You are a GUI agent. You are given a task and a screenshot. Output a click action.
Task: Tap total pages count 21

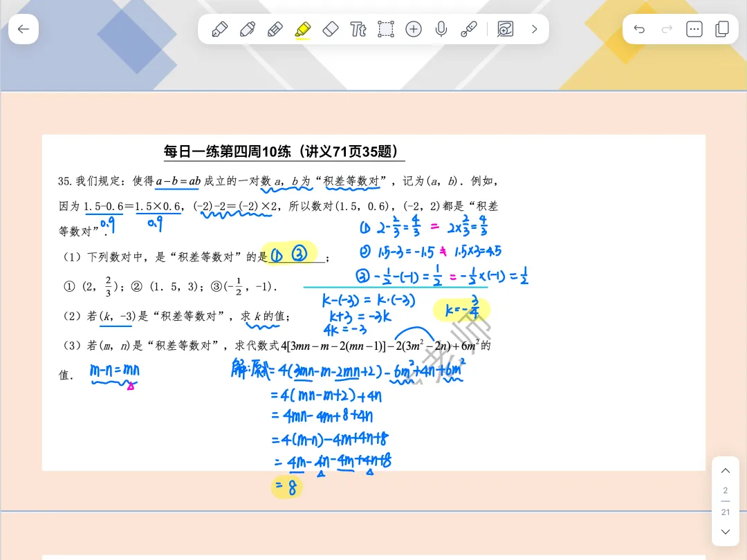(726, 512)
